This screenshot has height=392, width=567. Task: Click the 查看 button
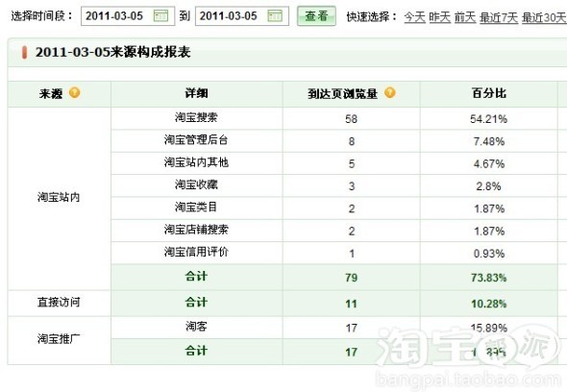pyautogui.click(x=316, y=16)
